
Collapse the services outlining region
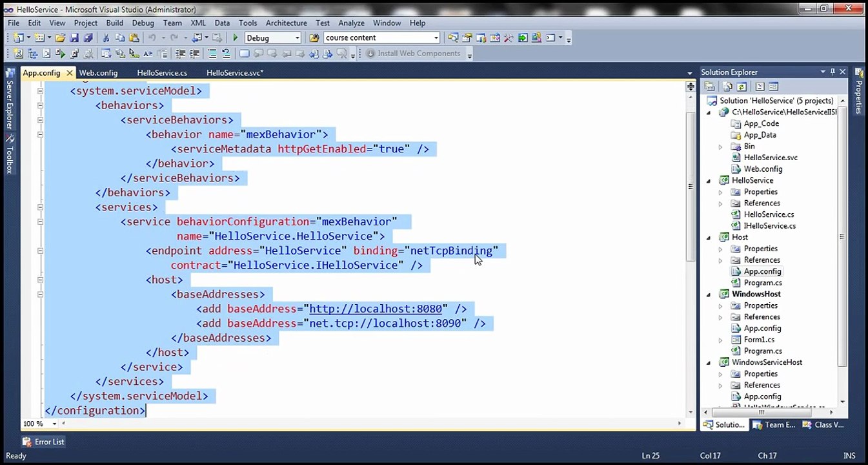pyautogui.click(x=40, y=207)
